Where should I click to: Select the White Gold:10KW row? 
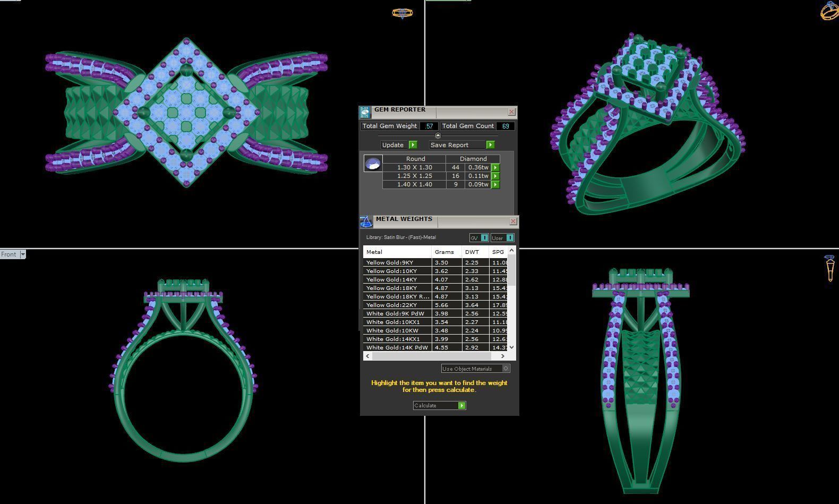click(x=435, y=331)
